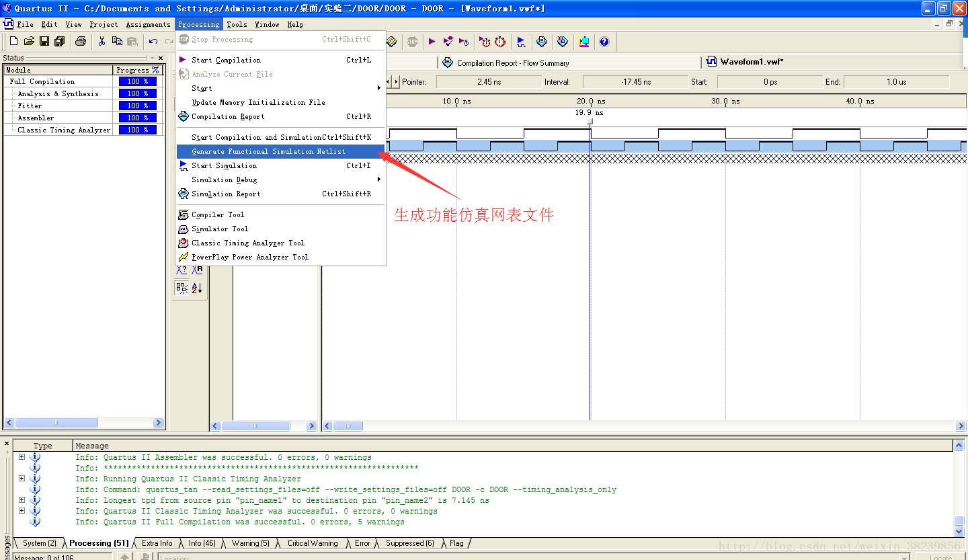Screen dimensions: 968x560
Task: Click the Start time field 0 ps
Action: (x=770, y=82)
